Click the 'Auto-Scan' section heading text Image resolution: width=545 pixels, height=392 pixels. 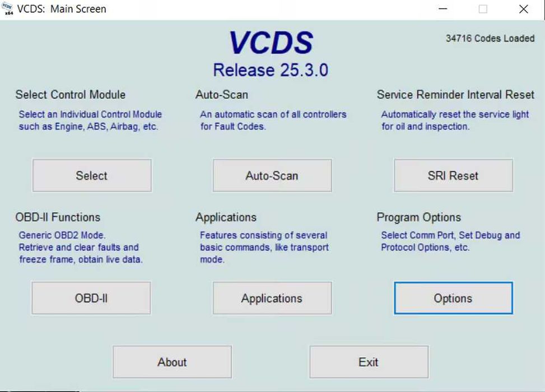tap(222, 95)
